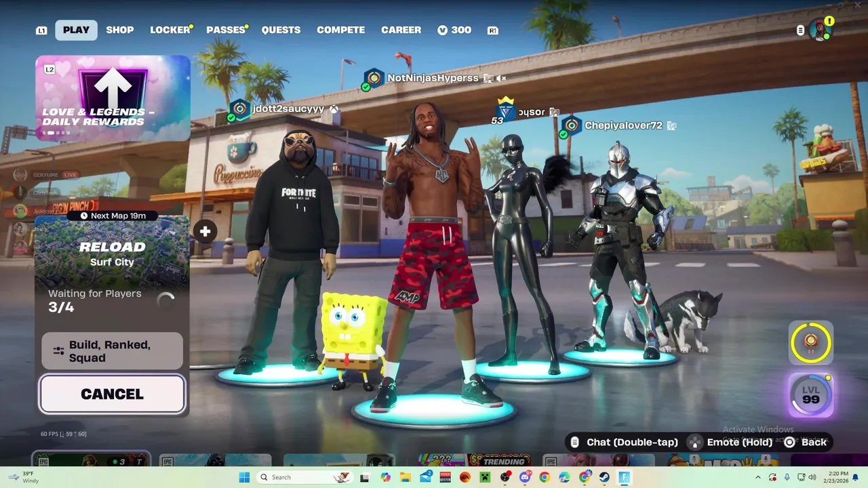Invite a player with the plus icon
The height and width of the screenshot is (488, 868).
205,232
